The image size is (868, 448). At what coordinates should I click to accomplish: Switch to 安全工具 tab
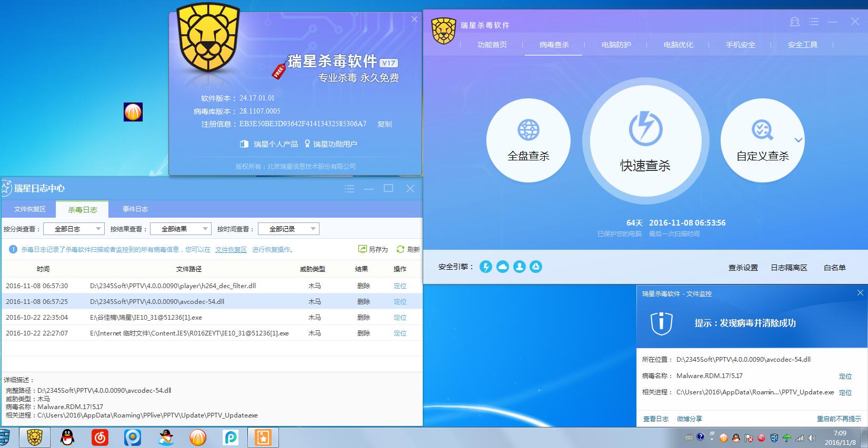coord(803,45)
